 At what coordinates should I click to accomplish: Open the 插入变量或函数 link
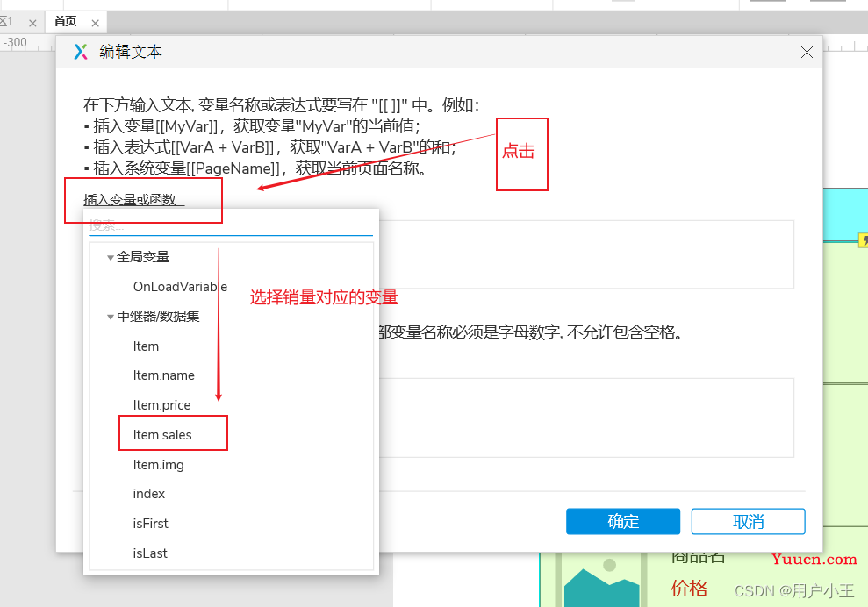click(134, 200)
